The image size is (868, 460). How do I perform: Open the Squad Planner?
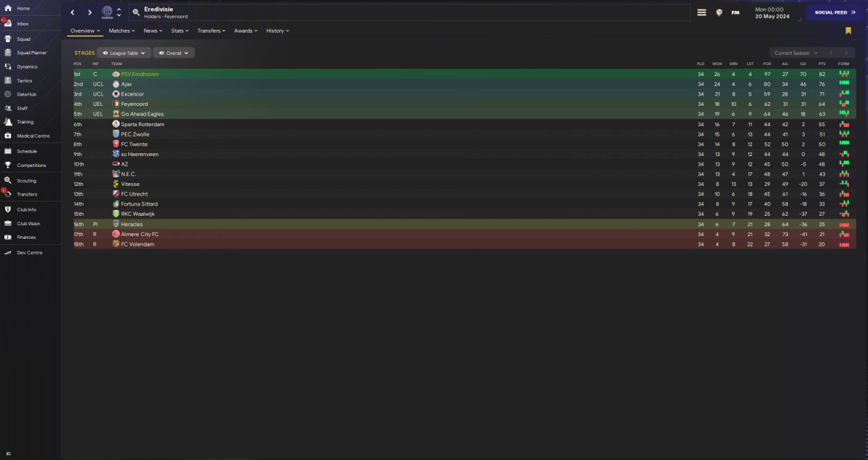(x=31, y=52)
